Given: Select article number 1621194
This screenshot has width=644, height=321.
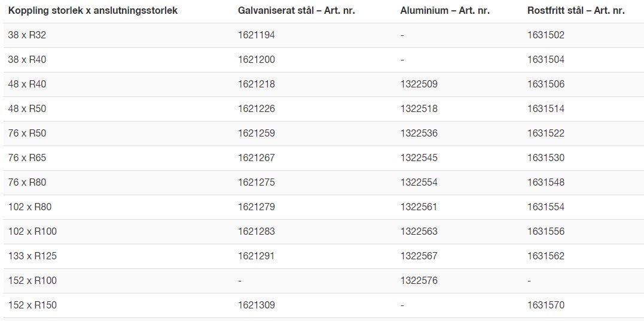Looking at the screenshot, I should [257, 35].
